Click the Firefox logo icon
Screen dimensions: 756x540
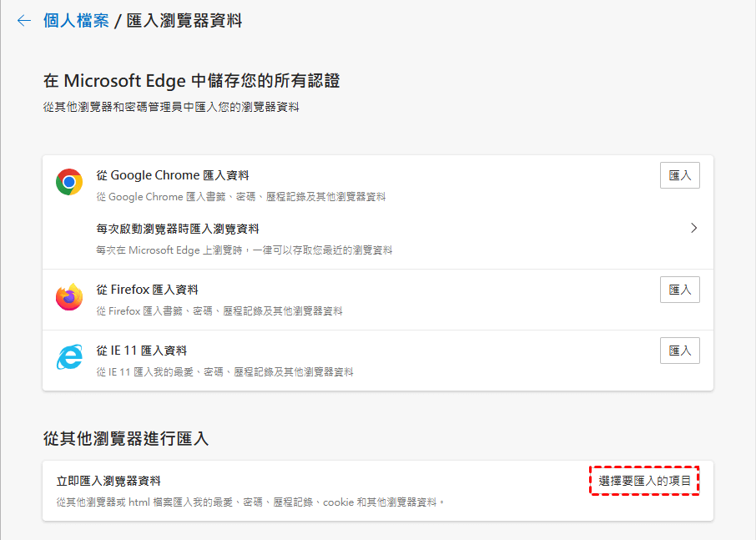(69, 296)
